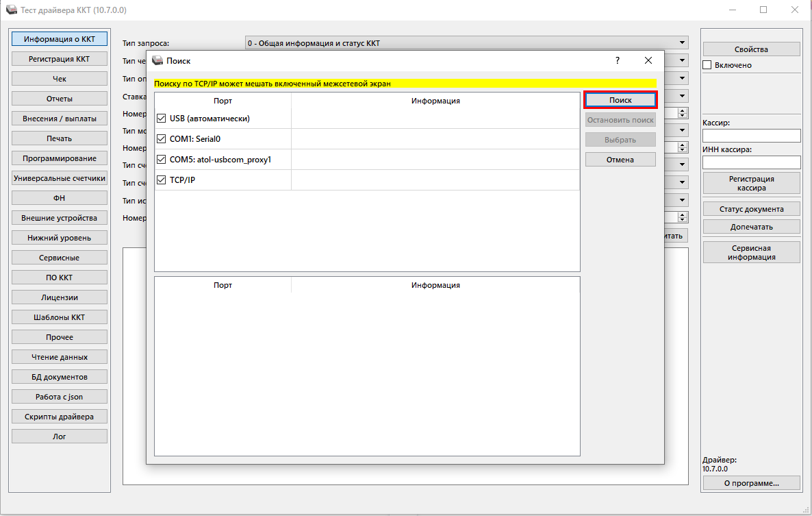Image resolution: width=812 pixels, height=516 pixels.
Task: Disable the TCP/IP port checkbox
Action: 162,180
